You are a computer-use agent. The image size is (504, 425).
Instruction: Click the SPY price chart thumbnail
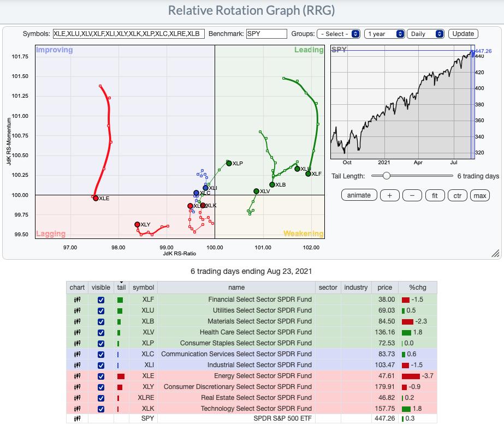[402, 102]
